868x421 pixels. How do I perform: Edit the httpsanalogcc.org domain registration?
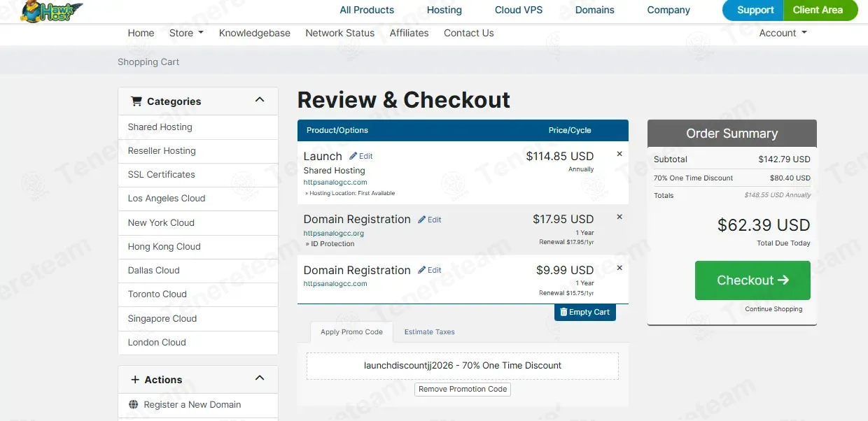point(430,220)
